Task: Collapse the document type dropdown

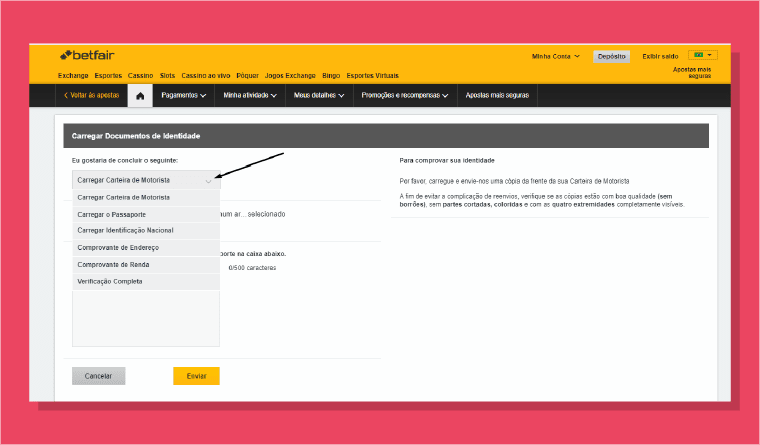Action: click(146, 180)
